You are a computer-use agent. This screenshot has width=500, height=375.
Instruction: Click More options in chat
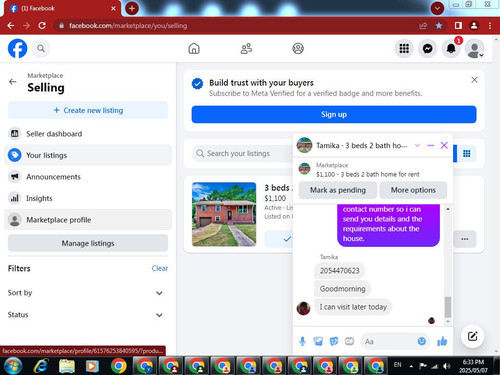point(413,190)
